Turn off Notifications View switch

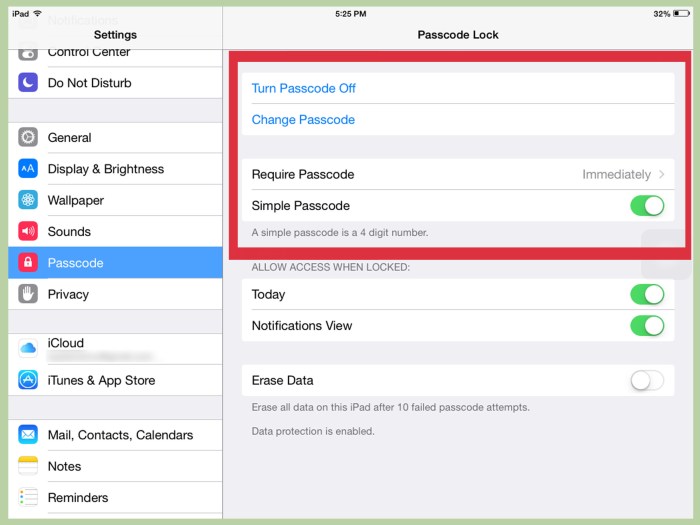pyautogui.click(x=647, y=326)
